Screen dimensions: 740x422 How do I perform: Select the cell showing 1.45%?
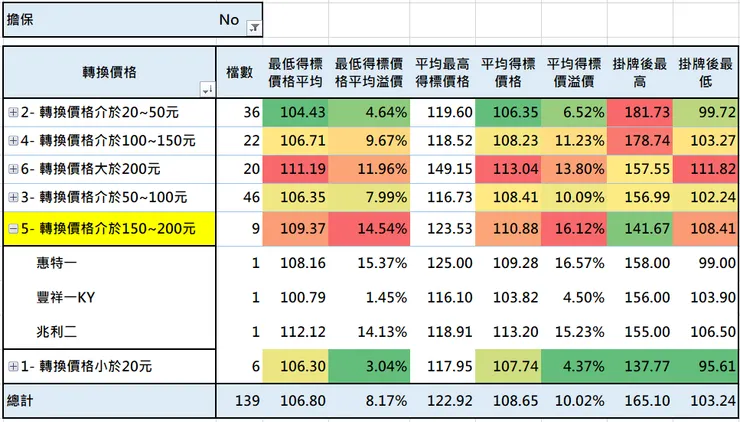click(369, 297)
